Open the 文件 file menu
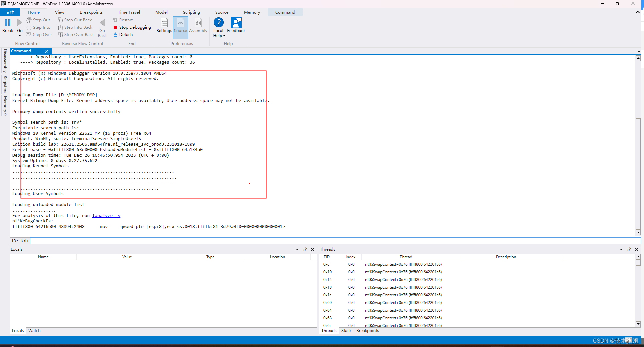The width and height of the screenshot is (644, 347). [x=10, y=12]
